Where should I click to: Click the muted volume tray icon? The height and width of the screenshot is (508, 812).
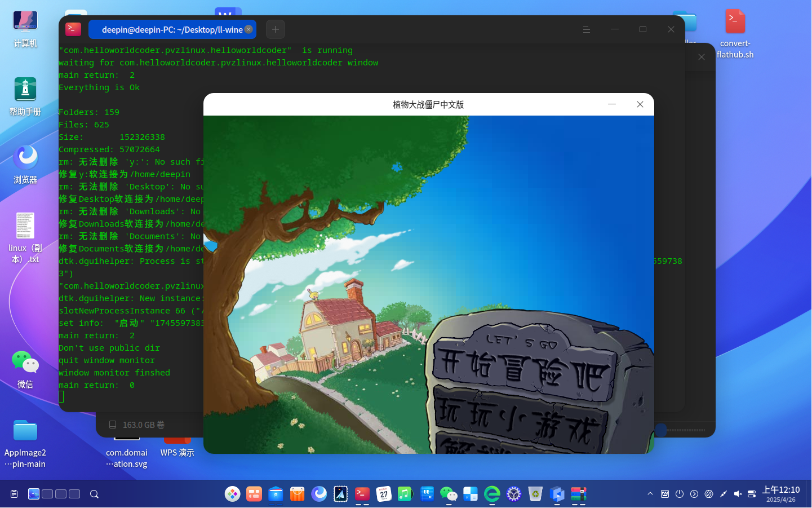click(738, 494)
